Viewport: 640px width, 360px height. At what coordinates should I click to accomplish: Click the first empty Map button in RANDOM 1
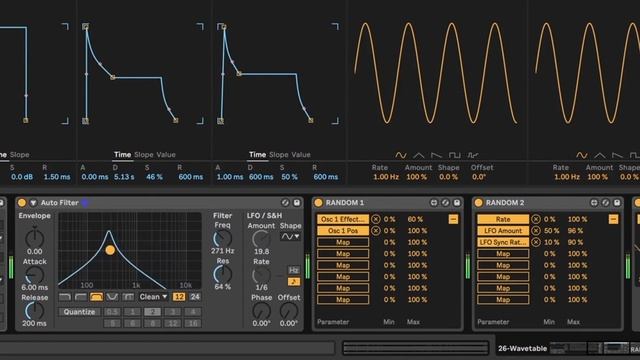[x=343, y=242]
